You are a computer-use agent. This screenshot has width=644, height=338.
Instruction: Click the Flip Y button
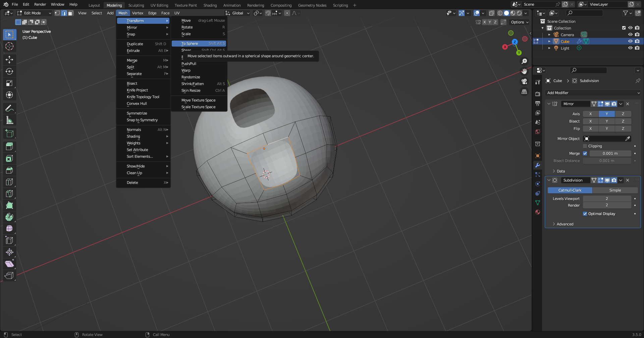pos(607,129)
